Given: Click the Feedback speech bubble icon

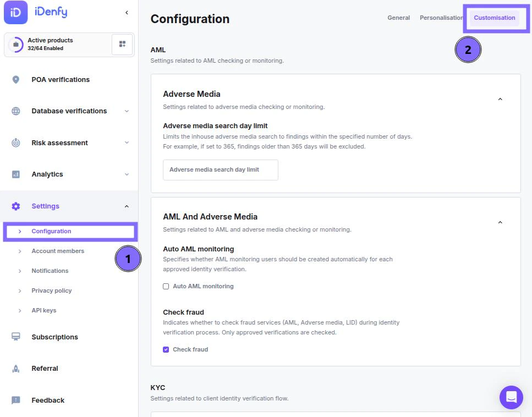Looking at the screenshot, I should point(15,400).
